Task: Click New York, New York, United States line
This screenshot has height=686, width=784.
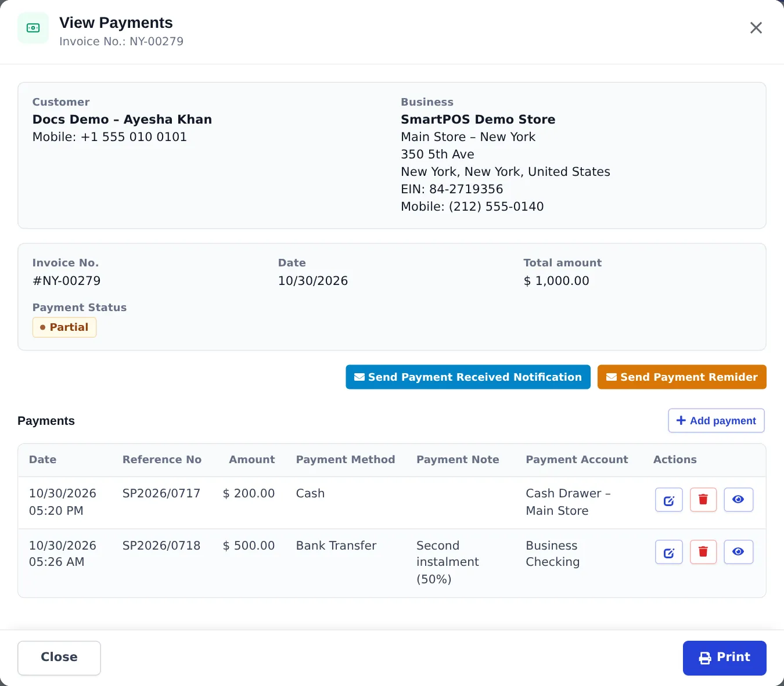Action: [x=505, y=172]
